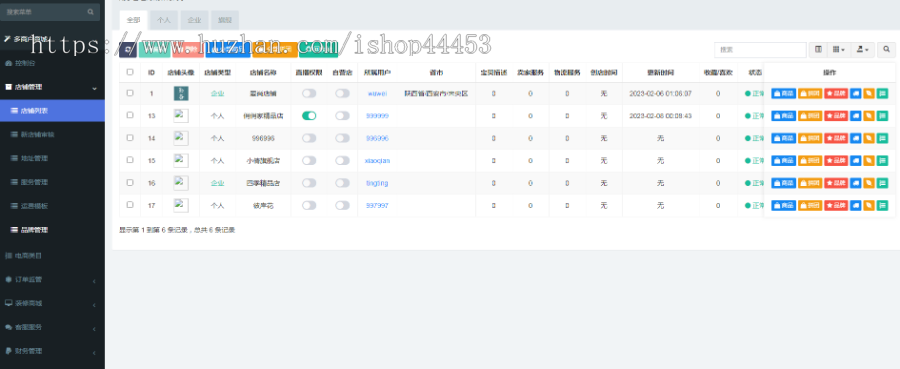
Task: Click the green list icon in row ID 14
Action: click(x=882, y=138)
